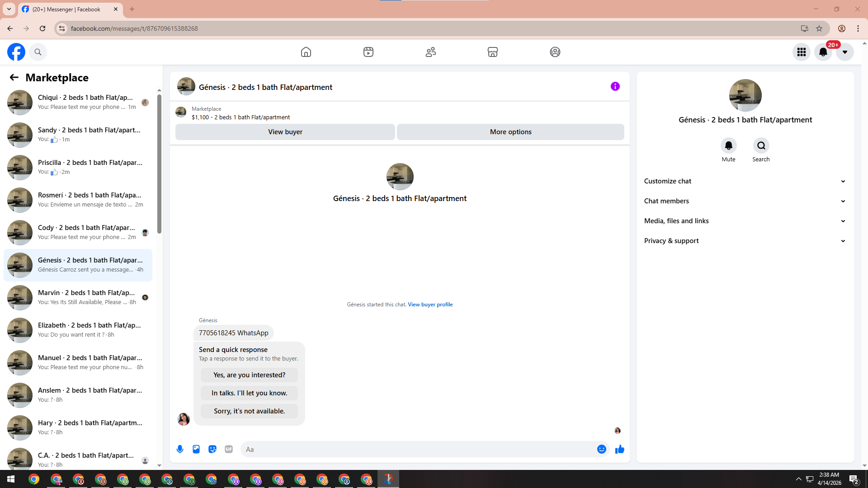Open Facebook notifications bell

823,52
